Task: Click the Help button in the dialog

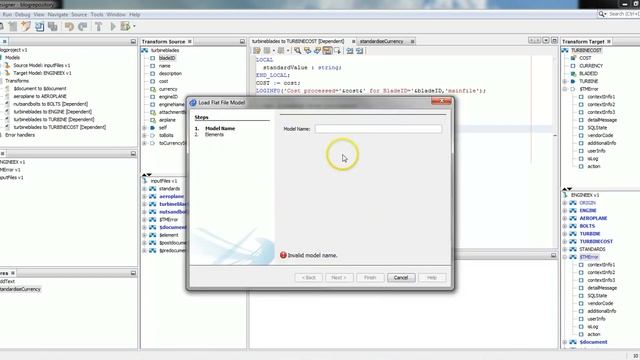Action: pyautogui.click(x=432, y=278)
